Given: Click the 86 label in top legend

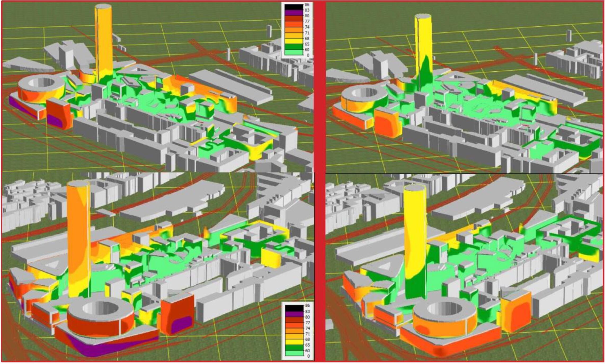Looking at the screenshot, I should (307, 4).
